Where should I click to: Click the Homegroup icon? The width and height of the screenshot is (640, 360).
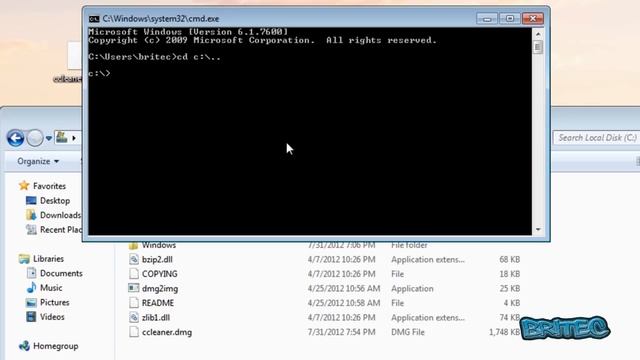(24, 346)
